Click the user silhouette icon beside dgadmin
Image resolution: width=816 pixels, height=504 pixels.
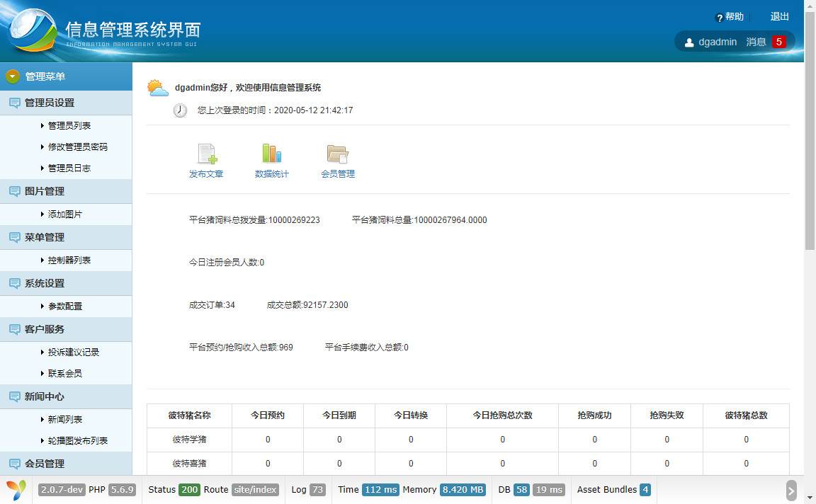pos(688,42)
